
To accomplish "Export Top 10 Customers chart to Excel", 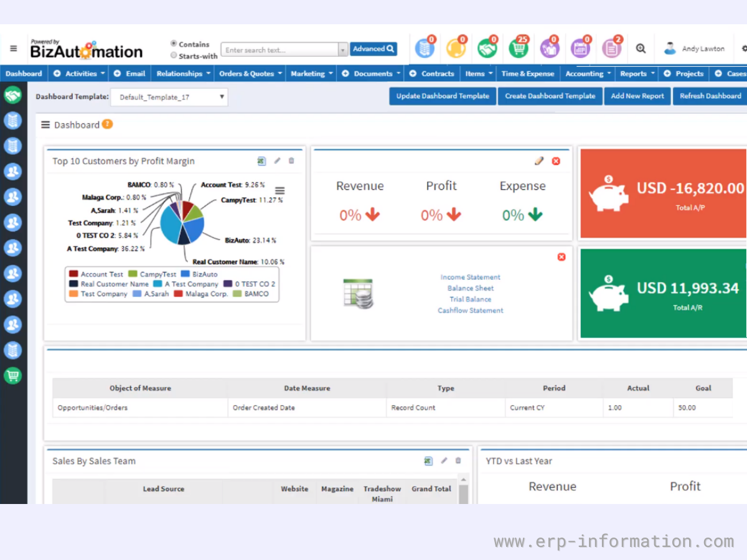I will point(261,161).
